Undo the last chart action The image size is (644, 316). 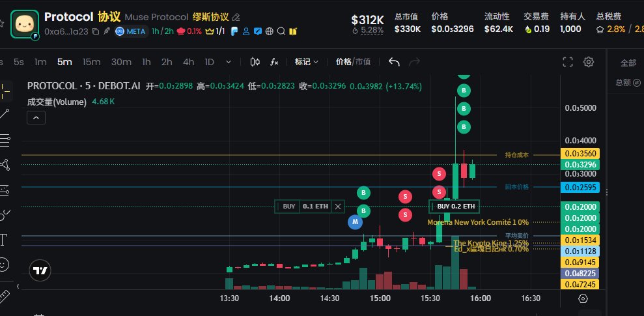pos(394,62)
